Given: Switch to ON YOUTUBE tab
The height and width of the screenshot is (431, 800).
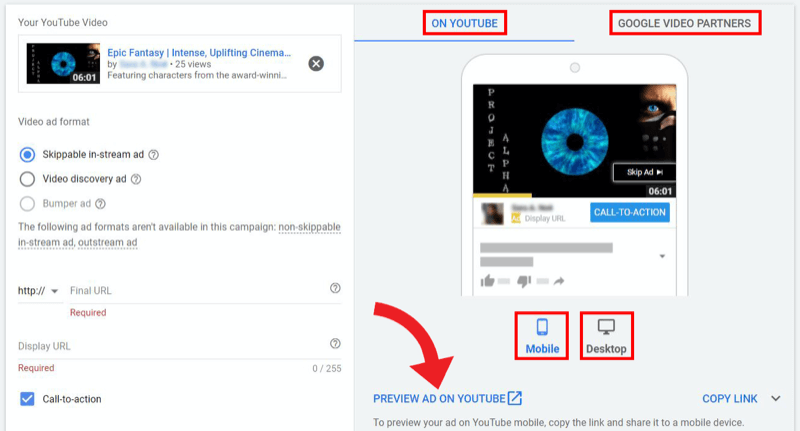Looking at the screenshot, I should (464, 23).
